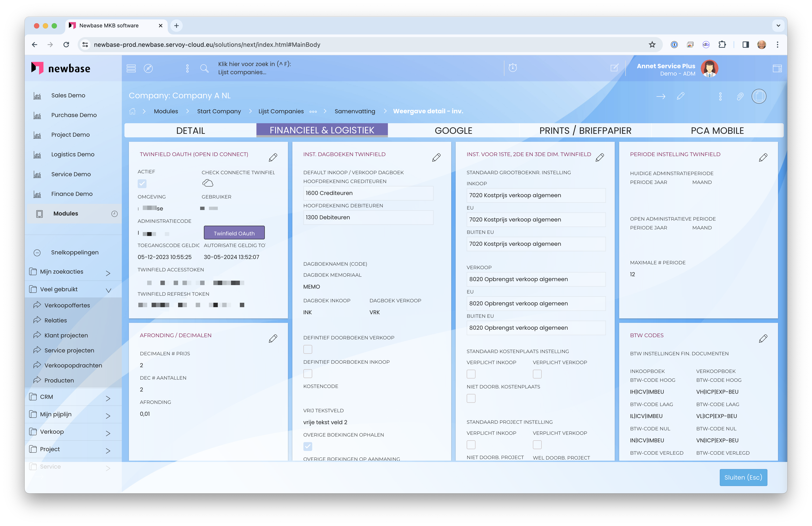Click the timer clock icon in the top bar

click(512, 68)
